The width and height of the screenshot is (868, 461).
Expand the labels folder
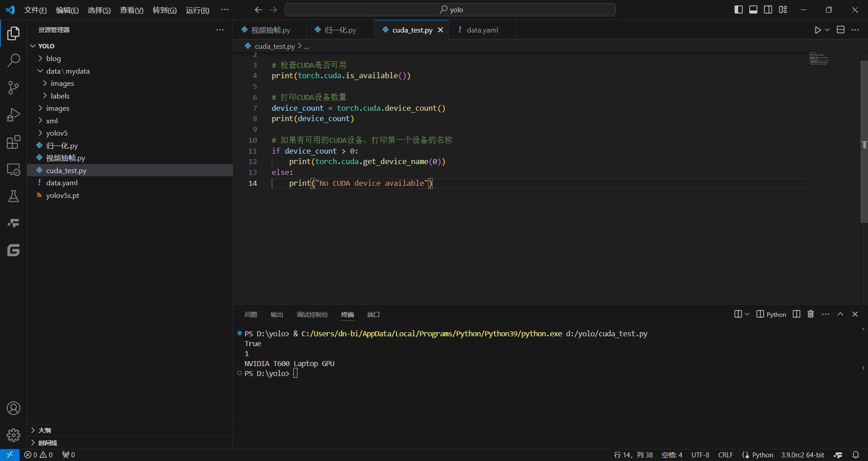45,96
